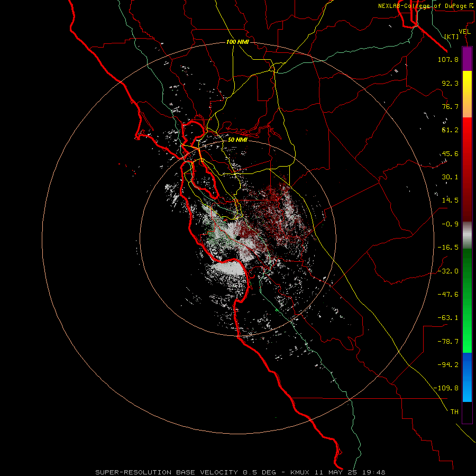
Task: Click the 100 NMI range ring label
Action: point(237,42)
